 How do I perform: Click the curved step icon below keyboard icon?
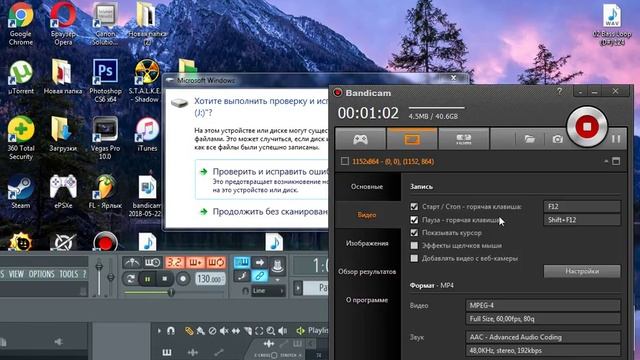point(242,276)
